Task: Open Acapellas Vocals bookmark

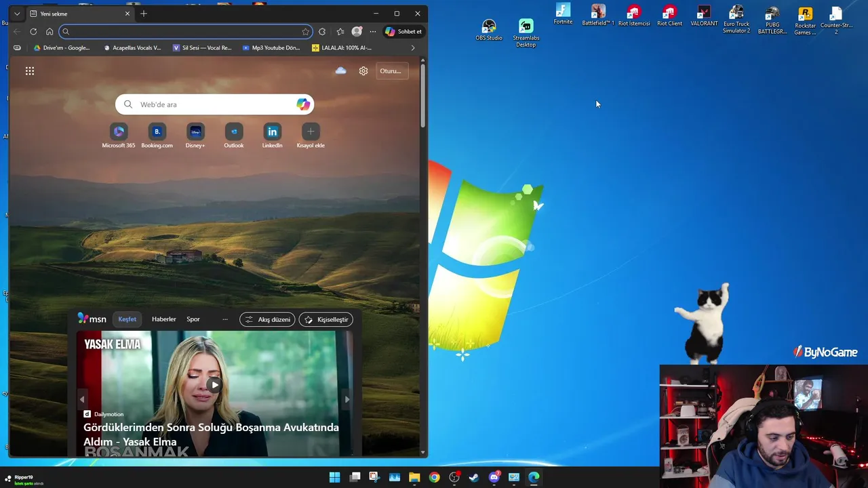Action: [133, 48]
